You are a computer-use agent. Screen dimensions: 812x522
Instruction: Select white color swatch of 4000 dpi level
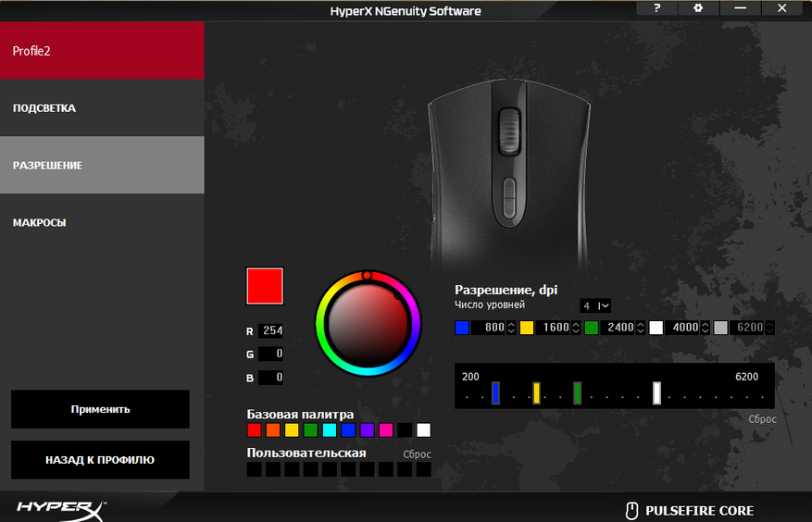[656, 328]
